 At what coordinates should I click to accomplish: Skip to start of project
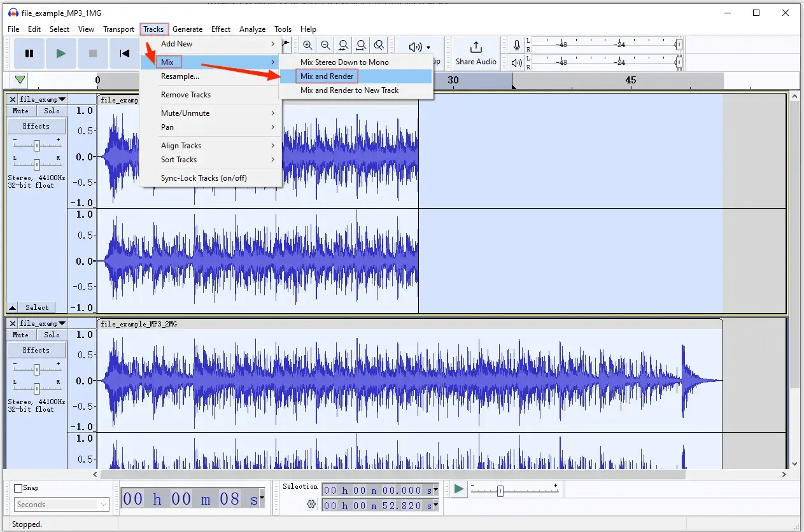click(125, 53)
